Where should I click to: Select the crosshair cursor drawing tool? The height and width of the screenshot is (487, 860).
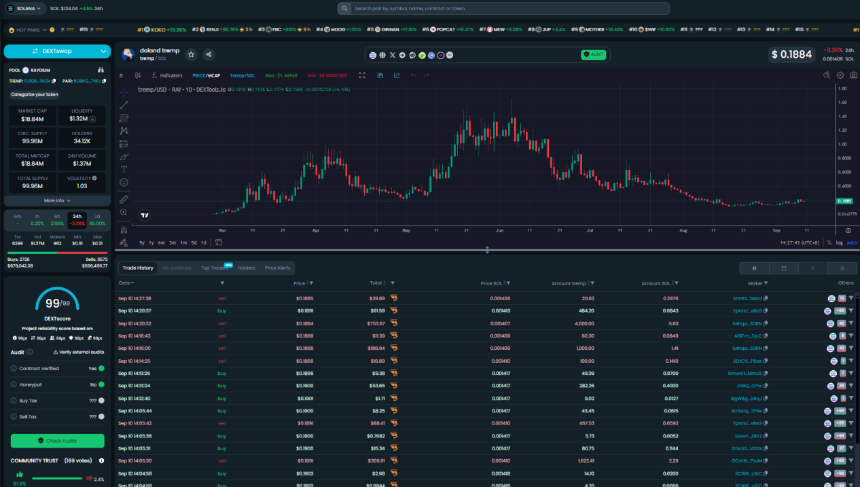click(x=124, y=91)
